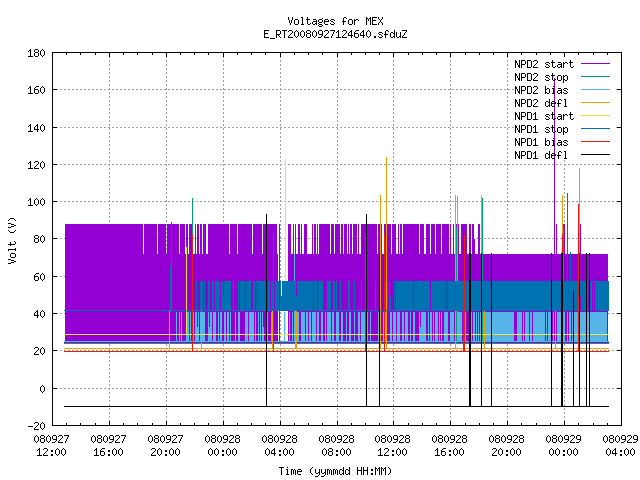Click the 080927 12:00 time tick label
This screenshot has width=640, height=480.
(x=51, y=446)
